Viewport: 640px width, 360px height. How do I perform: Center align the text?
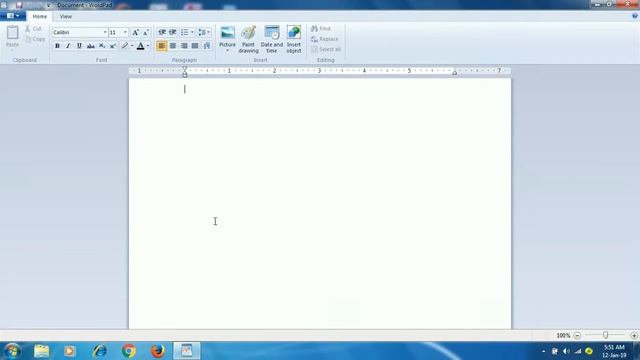(x=173, y=46)
